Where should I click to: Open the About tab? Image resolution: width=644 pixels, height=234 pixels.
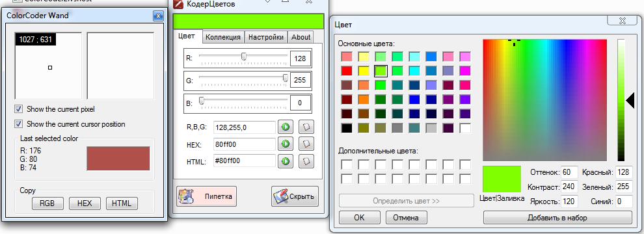pyautogui.click(x=301, y=37)
